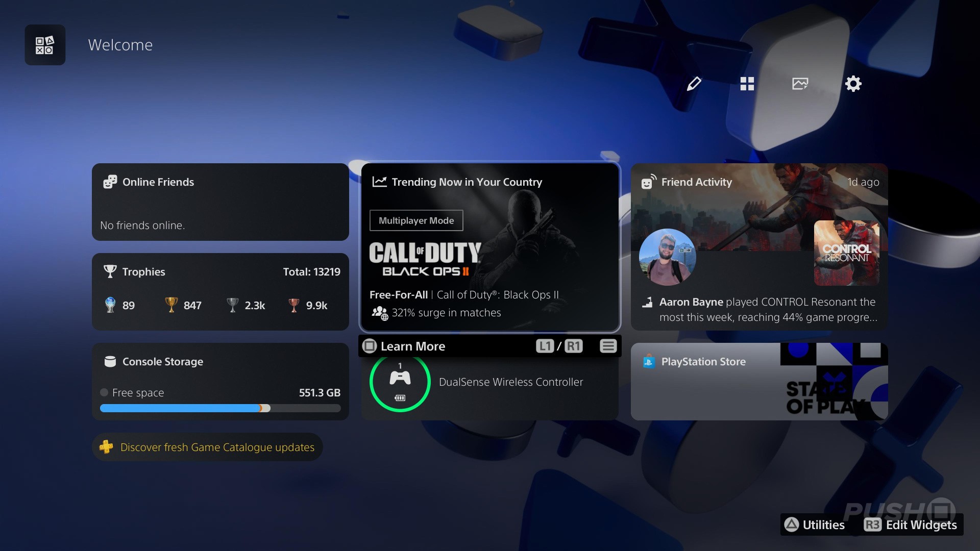Select the platinum trophy icon

[110, 305]
